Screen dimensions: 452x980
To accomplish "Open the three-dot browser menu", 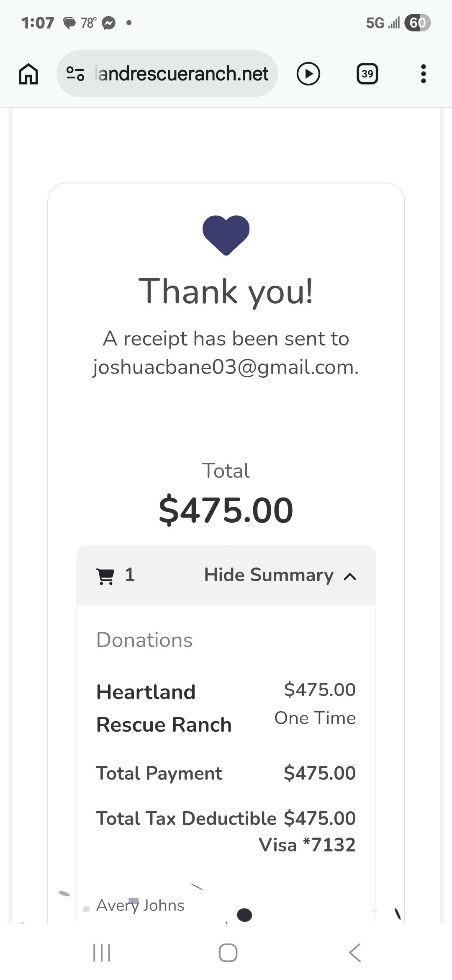I will click(x=423, y=74).
